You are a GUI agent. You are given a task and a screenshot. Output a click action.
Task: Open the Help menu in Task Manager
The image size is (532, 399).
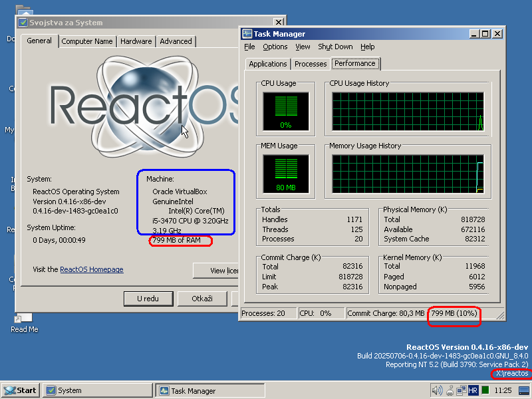(x=368, y=47)
